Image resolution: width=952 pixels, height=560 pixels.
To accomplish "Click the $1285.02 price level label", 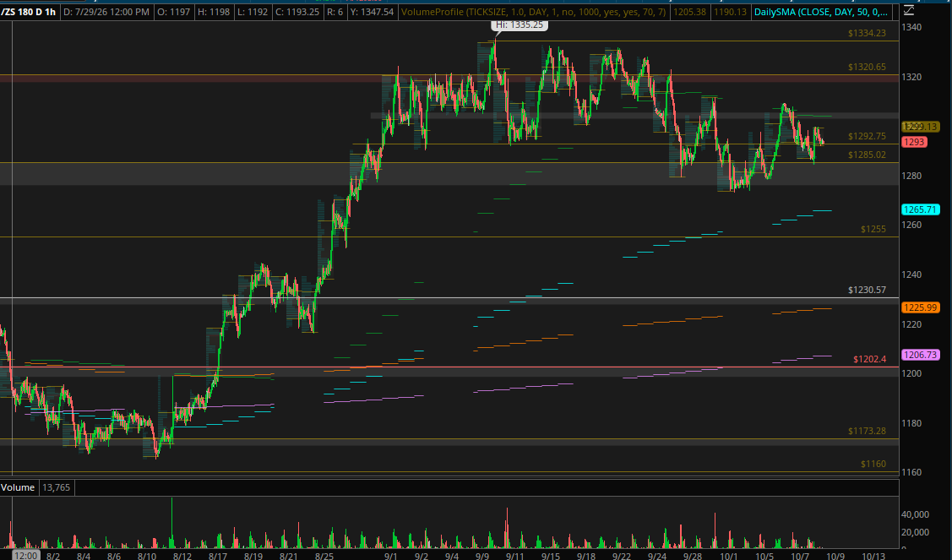I will (867, 155).
